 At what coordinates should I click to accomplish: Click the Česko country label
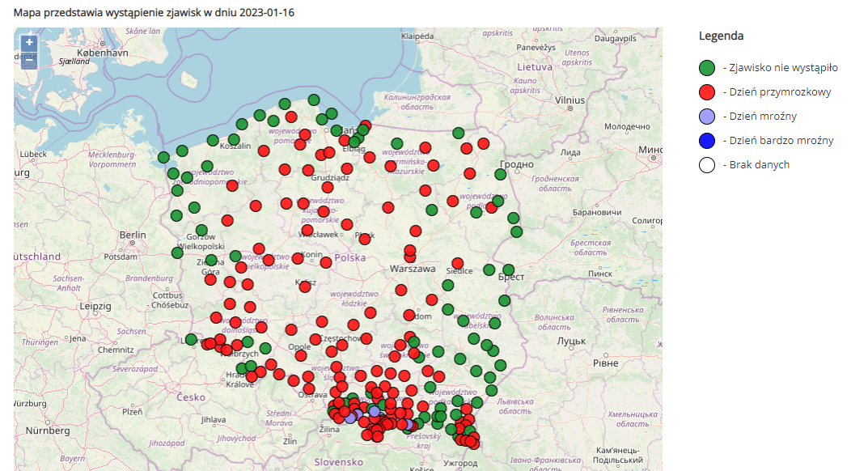[x=191, y=397]
